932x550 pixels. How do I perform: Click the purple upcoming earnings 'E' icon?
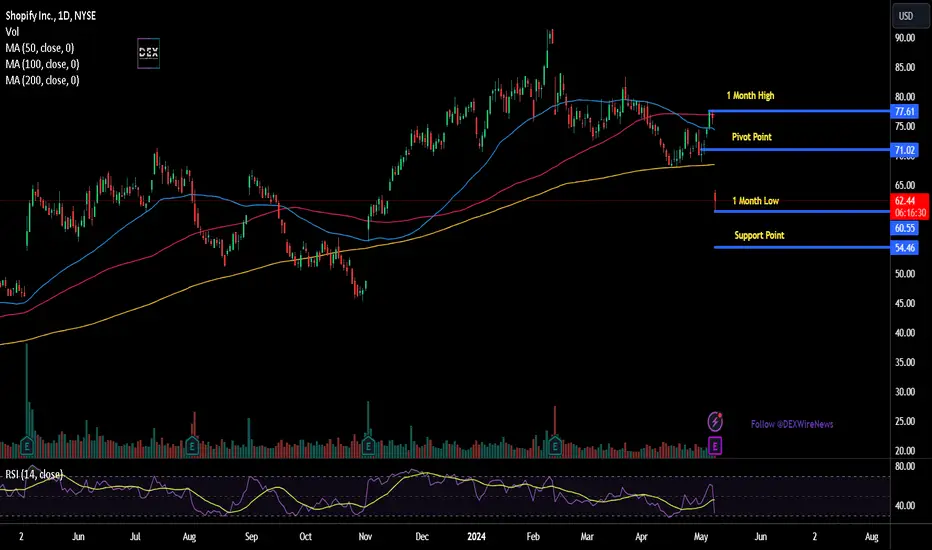715,445
